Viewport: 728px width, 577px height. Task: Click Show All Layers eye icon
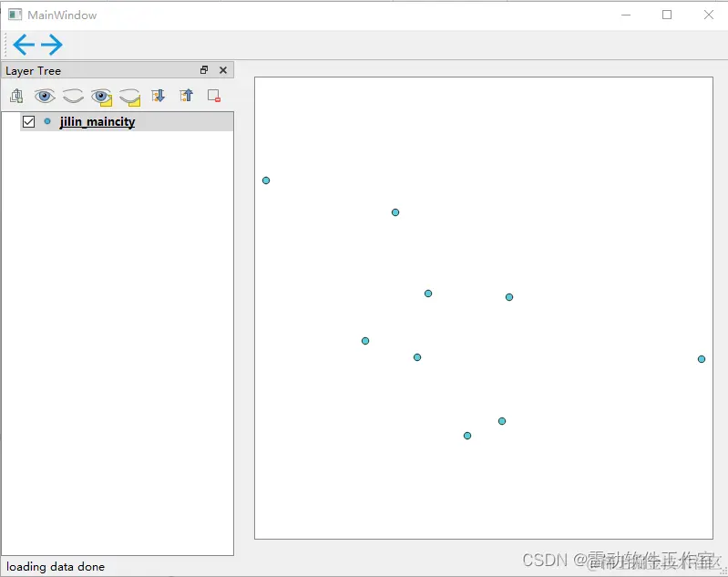(45, 97)
